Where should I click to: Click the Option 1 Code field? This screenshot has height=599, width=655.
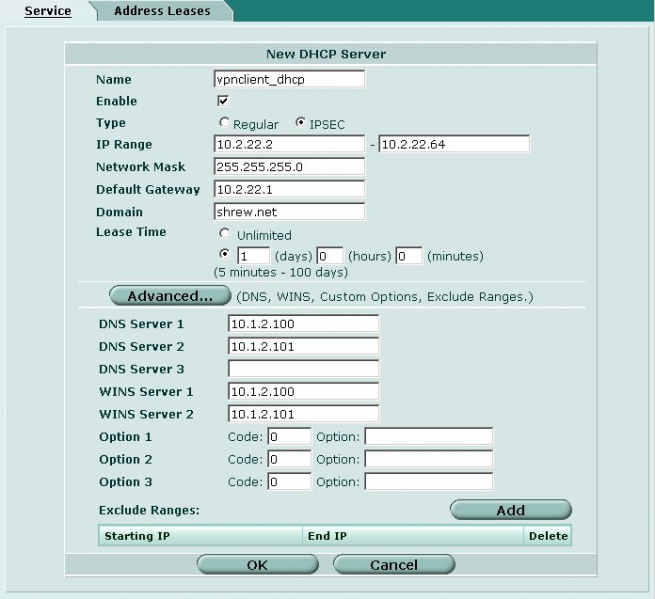289,437
